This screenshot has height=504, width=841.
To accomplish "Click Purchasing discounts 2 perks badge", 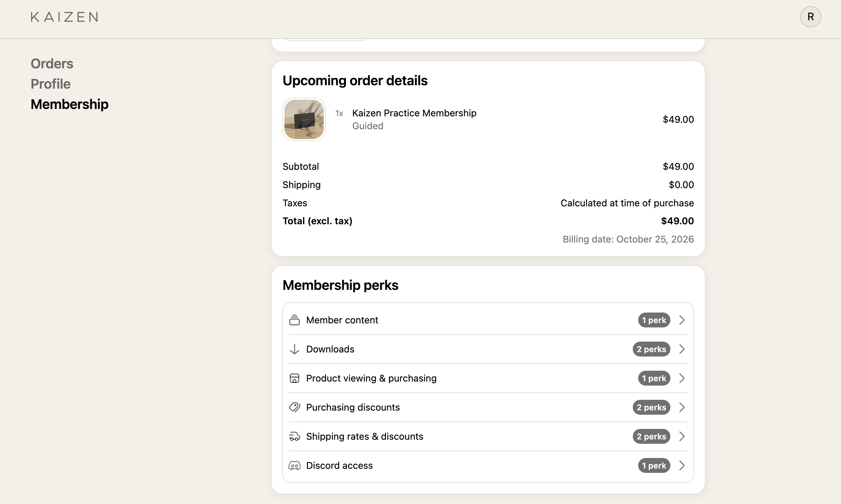I will (651, 407).
